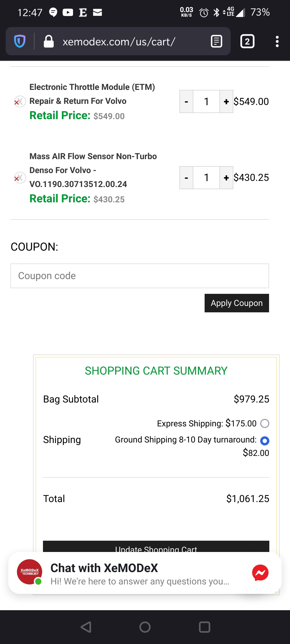Select Ground Shipping 8-10 Day option
The image size is (290, 644).
pyautogui.click(x=264, y=440)
